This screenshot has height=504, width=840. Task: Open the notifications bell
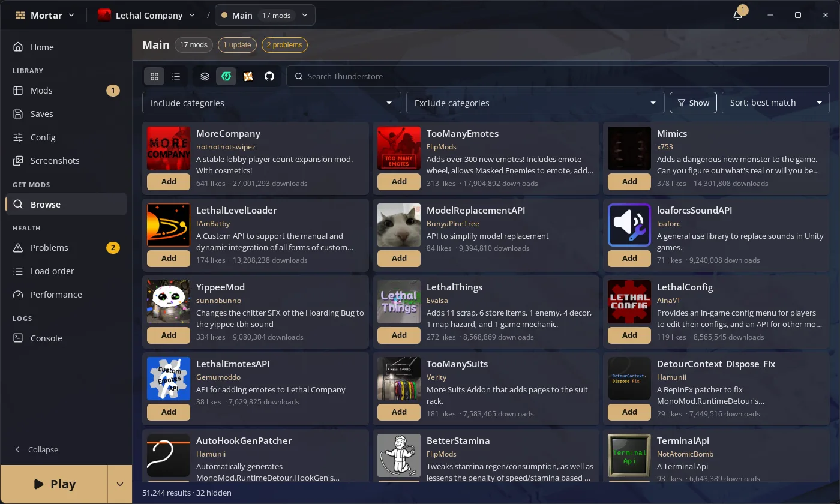(x=738, y=15)
